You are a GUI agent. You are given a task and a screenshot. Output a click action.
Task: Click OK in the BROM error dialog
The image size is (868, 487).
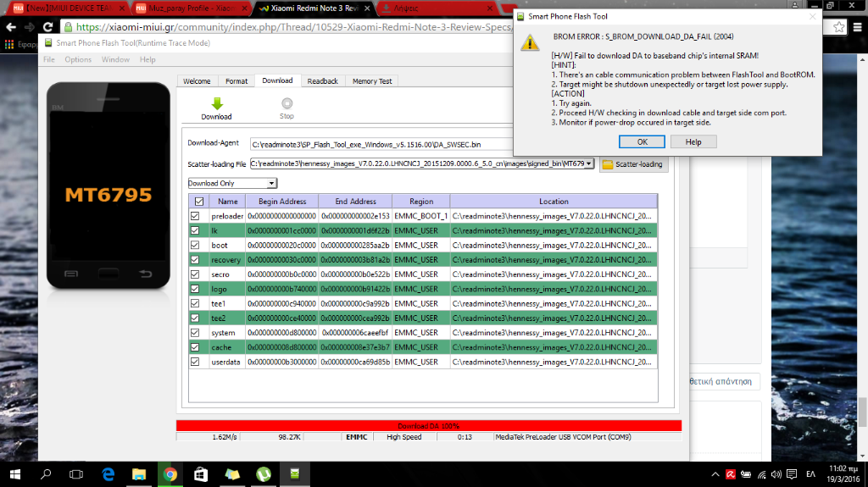(643, 142)
